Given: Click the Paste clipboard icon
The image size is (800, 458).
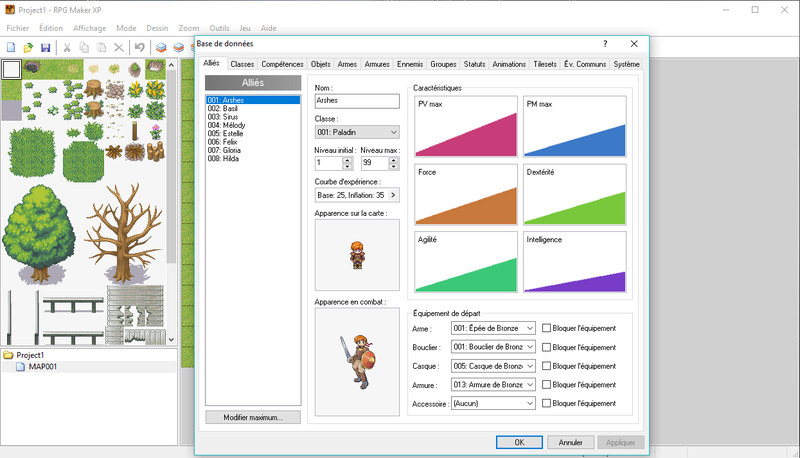Looking at the screenshot, I should click(x=102, y=47).
